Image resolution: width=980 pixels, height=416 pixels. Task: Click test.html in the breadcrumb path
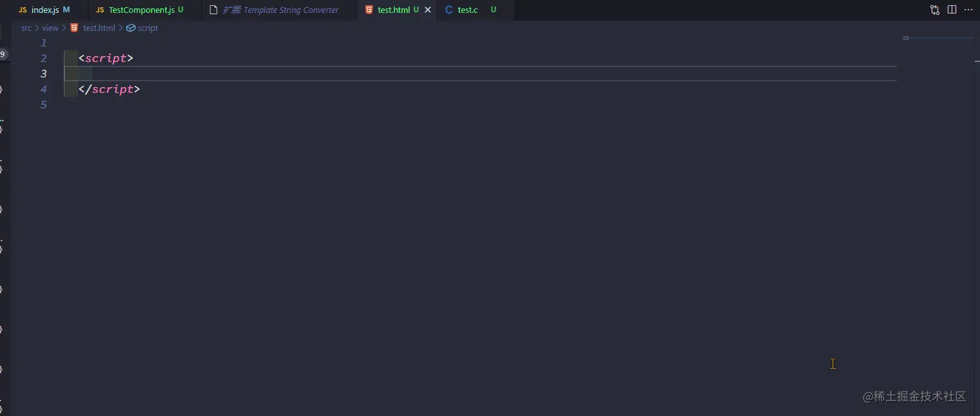point(98,28)
